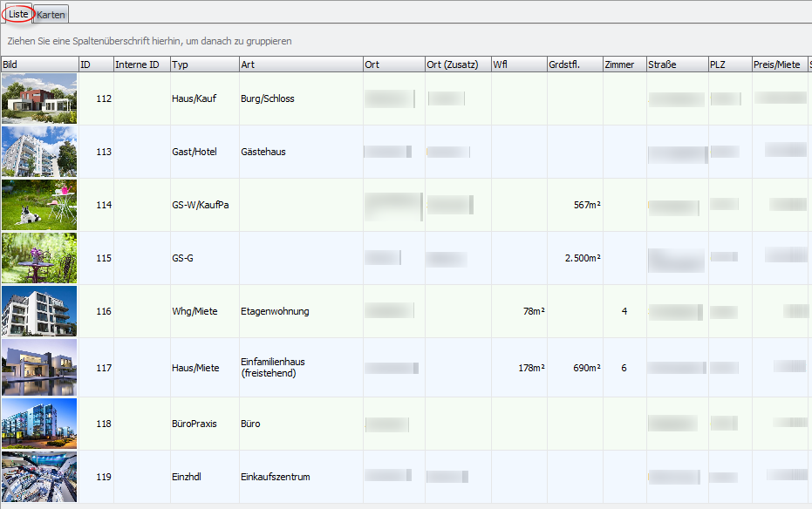
Task: Sort by the Wfl column header
Action: click(519, 64)
